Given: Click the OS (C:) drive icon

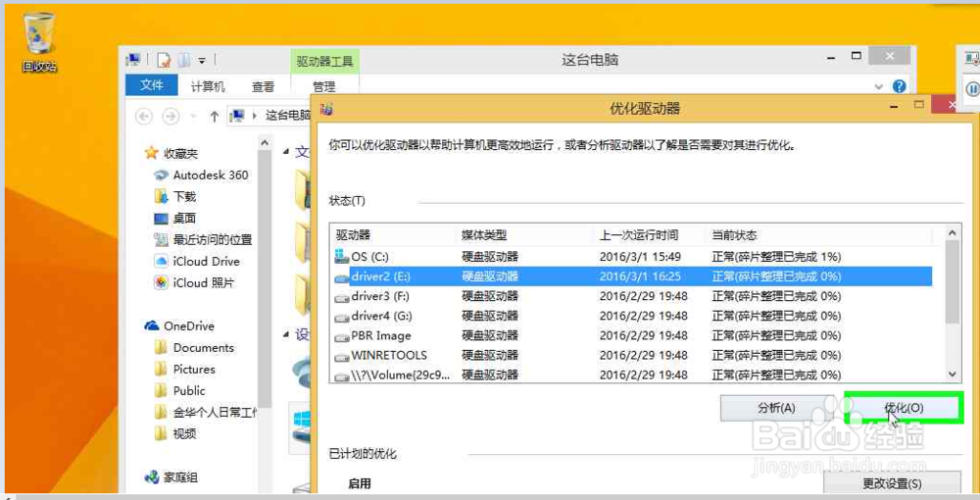Looking at the screenshot, I should coord(341,256).
